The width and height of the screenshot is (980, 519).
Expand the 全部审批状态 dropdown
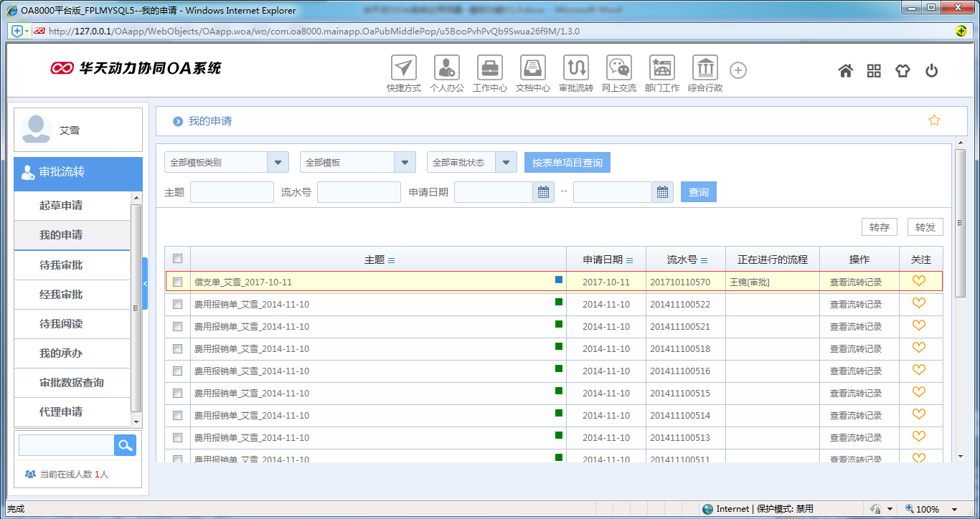506,163
